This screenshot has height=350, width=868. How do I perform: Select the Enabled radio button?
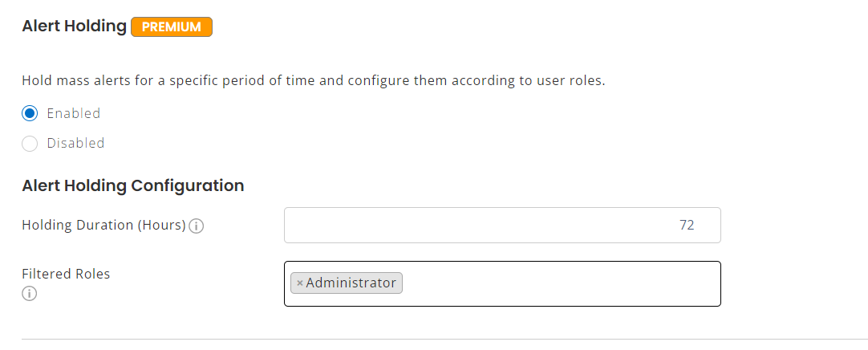pos(30,113)
